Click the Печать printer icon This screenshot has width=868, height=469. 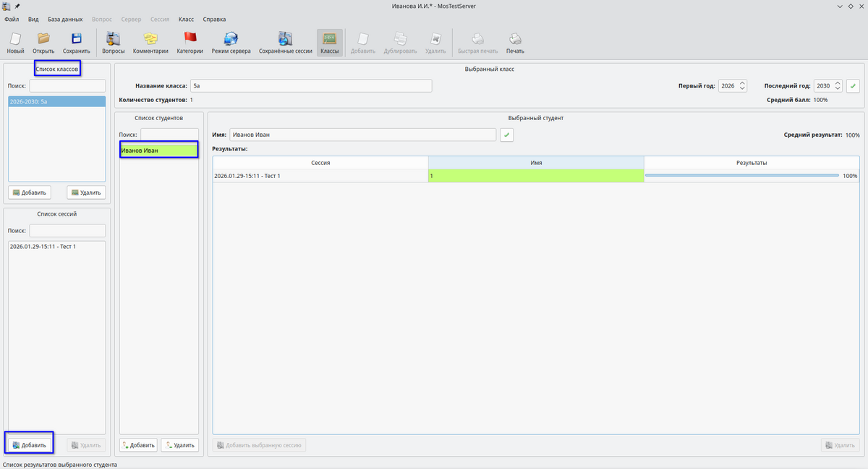point(515,43)
